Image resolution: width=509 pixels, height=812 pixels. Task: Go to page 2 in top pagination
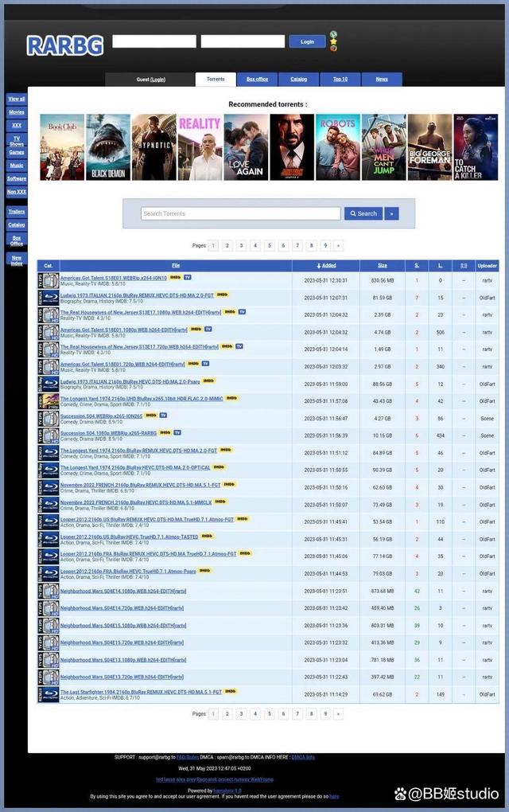[227, 245]
